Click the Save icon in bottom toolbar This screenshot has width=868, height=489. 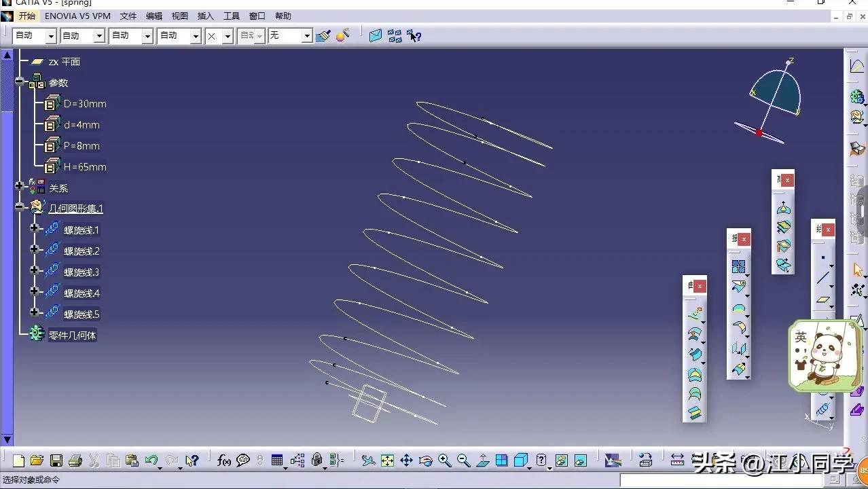[56, 460]
